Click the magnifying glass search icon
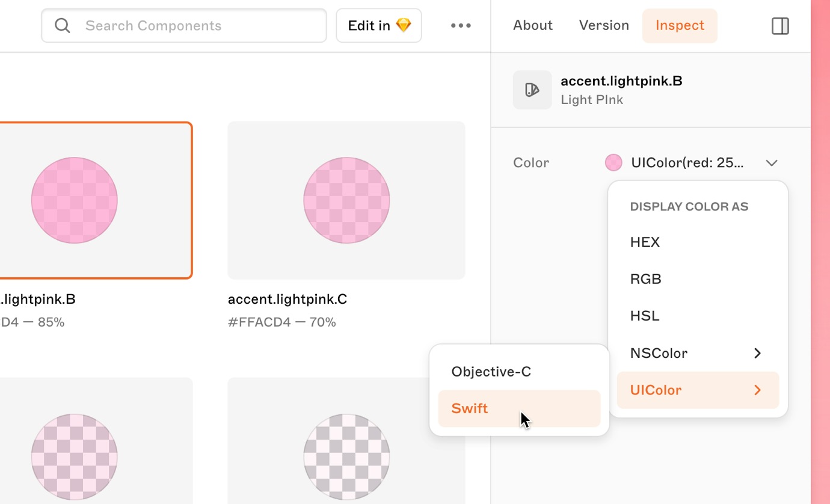The height and width of the screenshot is (504, 830). (x=62, y=25)
